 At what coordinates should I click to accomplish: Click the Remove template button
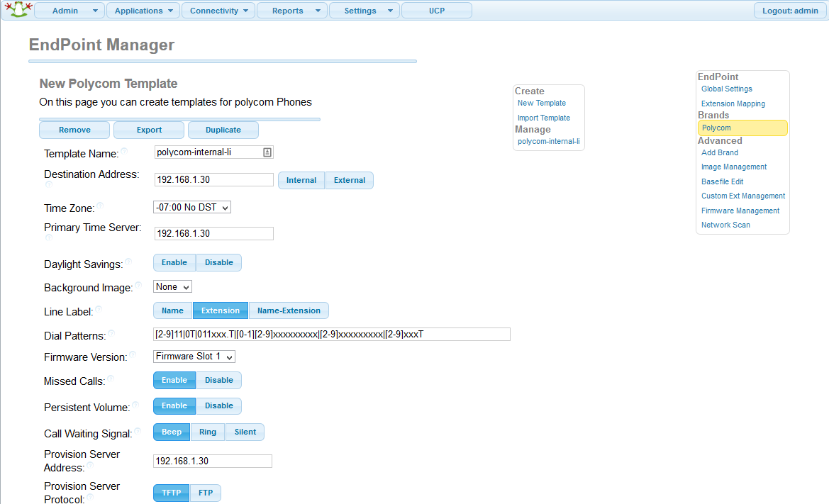(74, 130)
